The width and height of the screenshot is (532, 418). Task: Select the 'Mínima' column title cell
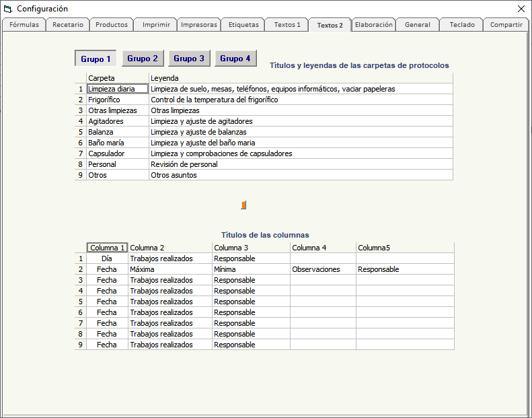pos(251,270)
